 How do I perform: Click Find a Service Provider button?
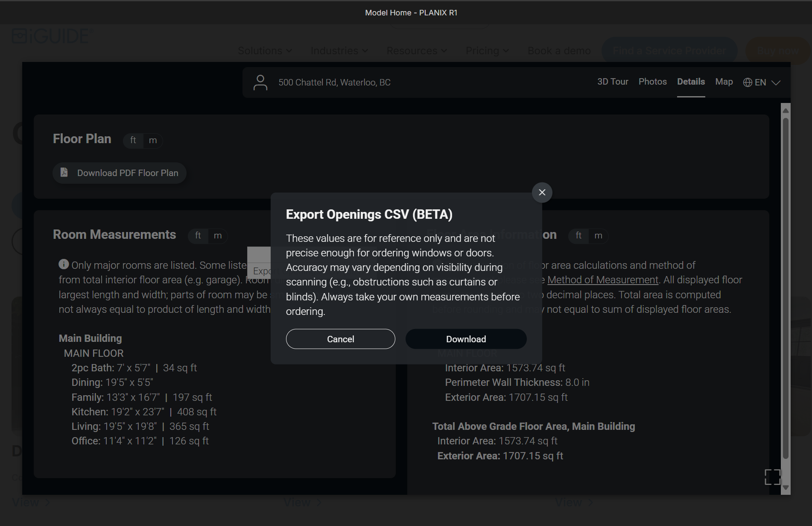click(669, 51)
